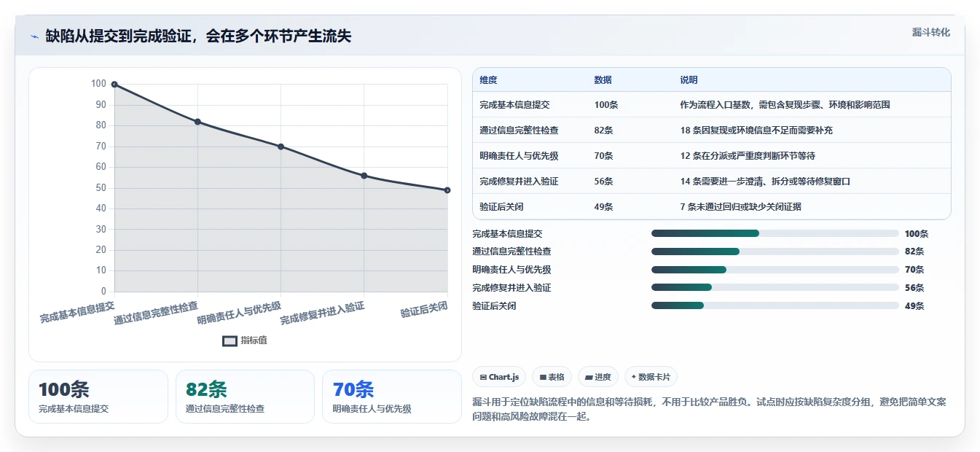980x452 pixels.
Task: Click the 49条 progress bar value label
Action: pos(914,306)
